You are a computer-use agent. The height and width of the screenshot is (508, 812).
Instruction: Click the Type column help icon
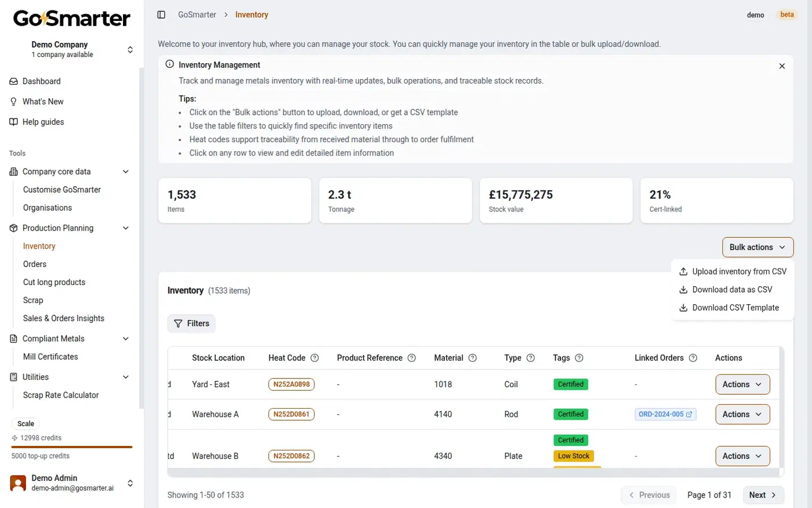click(x=531, y=358)
